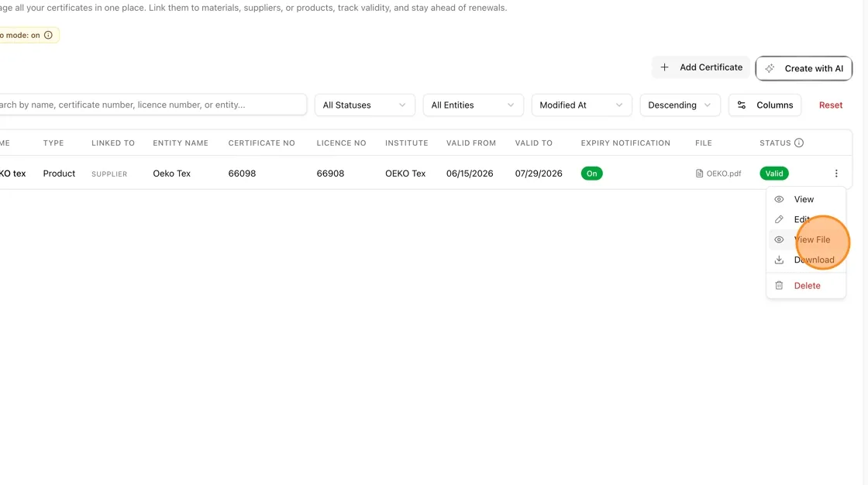Click the sliders icon in Columns button
This screenshot has height=485, width=868.
click(x=741, y=105)
